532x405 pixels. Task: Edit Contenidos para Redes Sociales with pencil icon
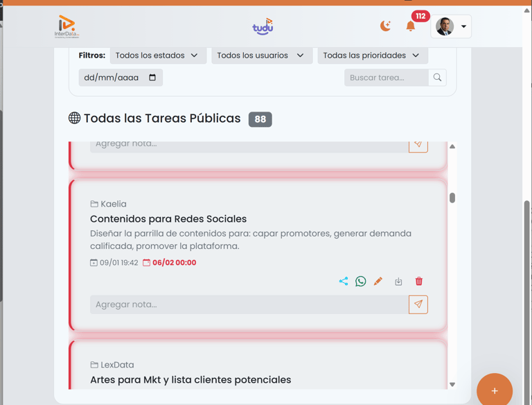point(378,281)
